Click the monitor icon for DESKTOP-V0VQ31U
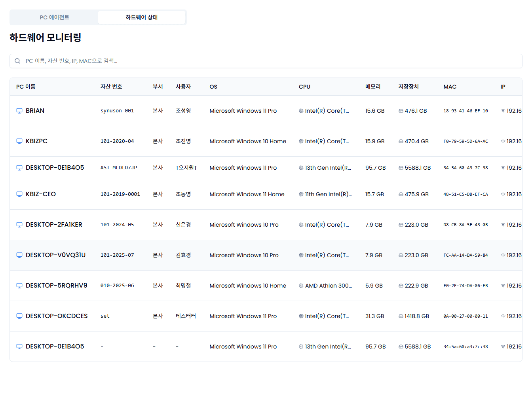The height and width of the screenshot is (394, 532). 19,255
